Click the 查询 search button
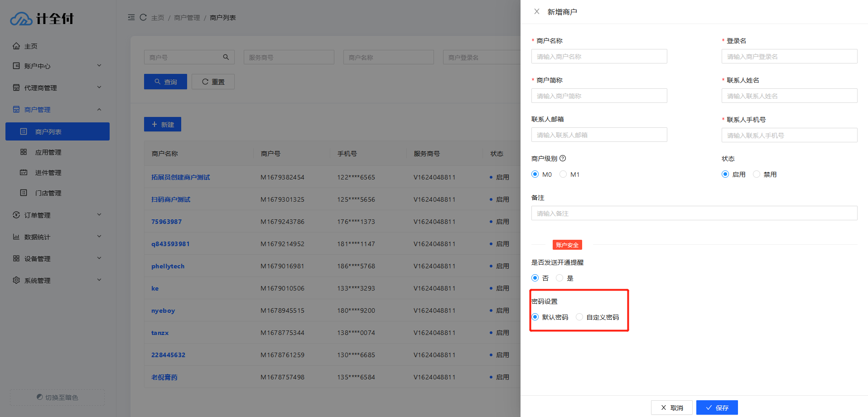This screenshot has height=417, width=868. 165,82
